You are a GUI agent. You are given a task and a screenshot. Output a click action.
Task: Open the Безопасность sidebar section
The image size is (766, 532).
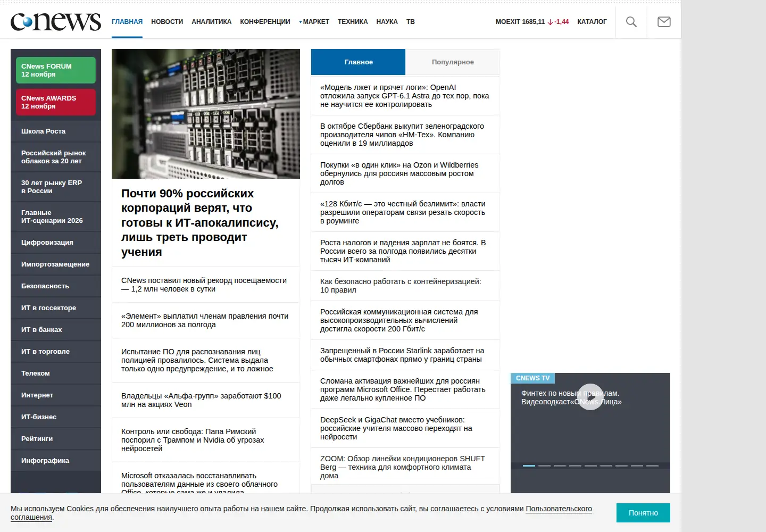[x=56, y=286]
